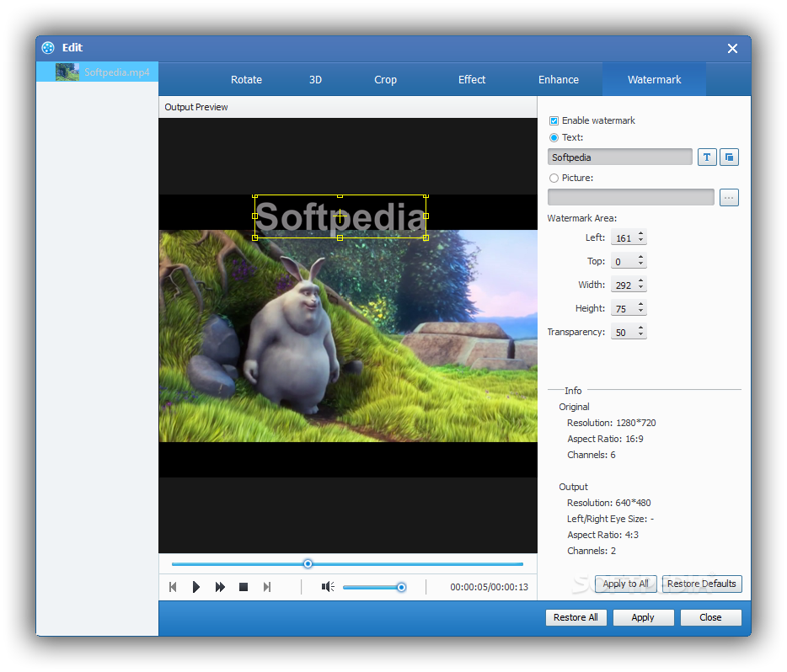Click the video seek slider handle
The height and width of the screenshot is (672, 787).
[x=308, y=564]
